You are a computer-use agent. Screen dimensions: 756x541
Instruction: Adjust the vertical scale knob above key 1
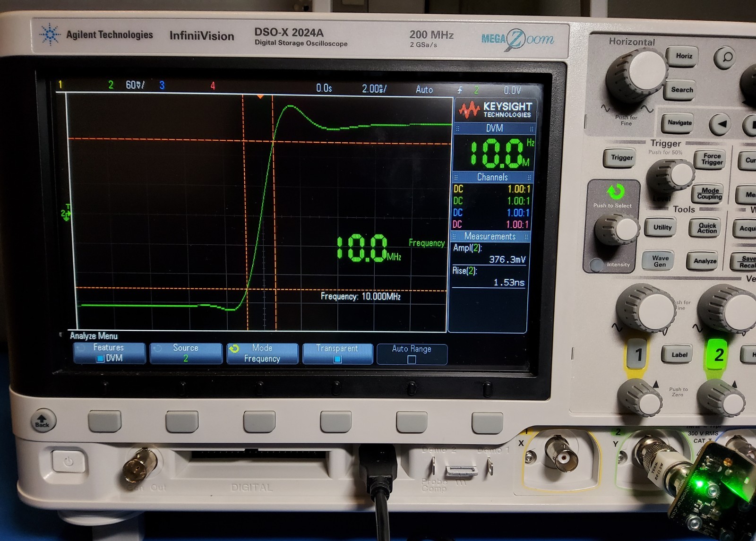(x=646, y=308)
